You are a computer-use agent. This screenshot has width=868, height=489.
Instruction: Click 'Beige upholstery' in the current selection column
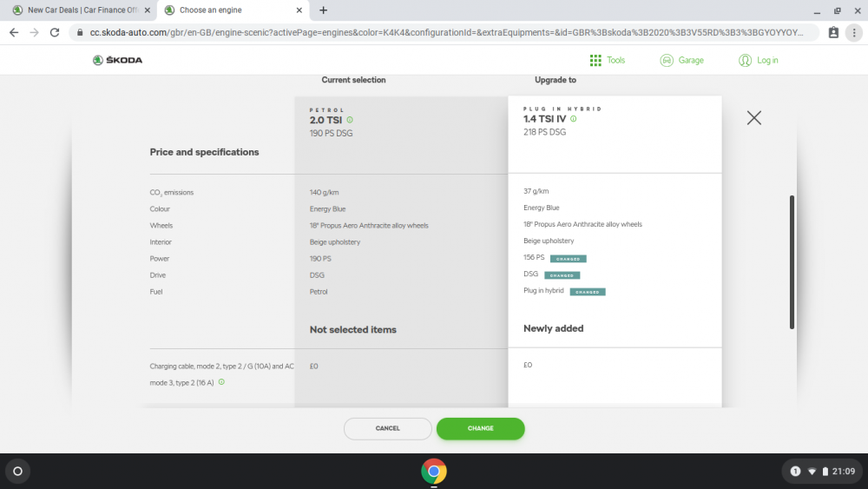334,242
